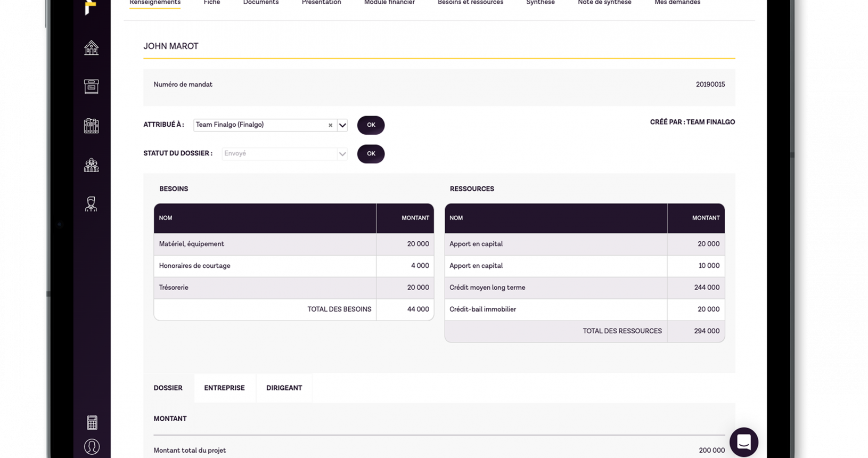Click the archive box sidebar icon
This screenshot has height=458, width=868.
[91, 86]
